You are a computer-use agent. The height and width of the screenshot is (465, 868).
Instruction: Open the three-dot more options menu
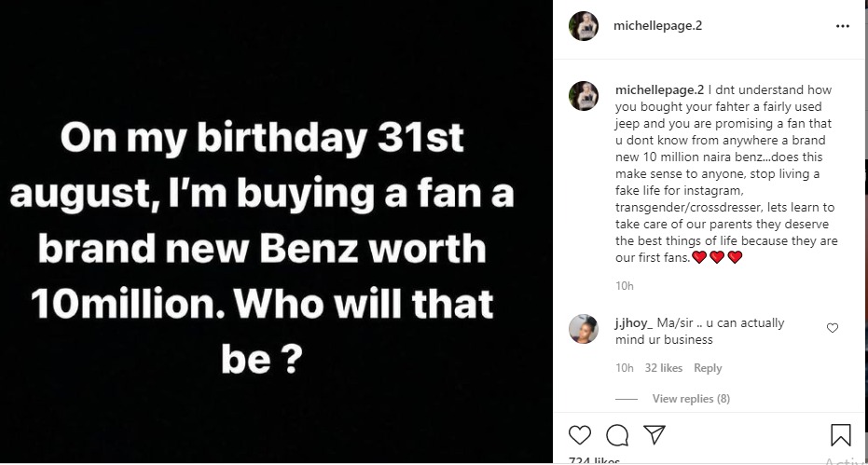coord(843,27)
